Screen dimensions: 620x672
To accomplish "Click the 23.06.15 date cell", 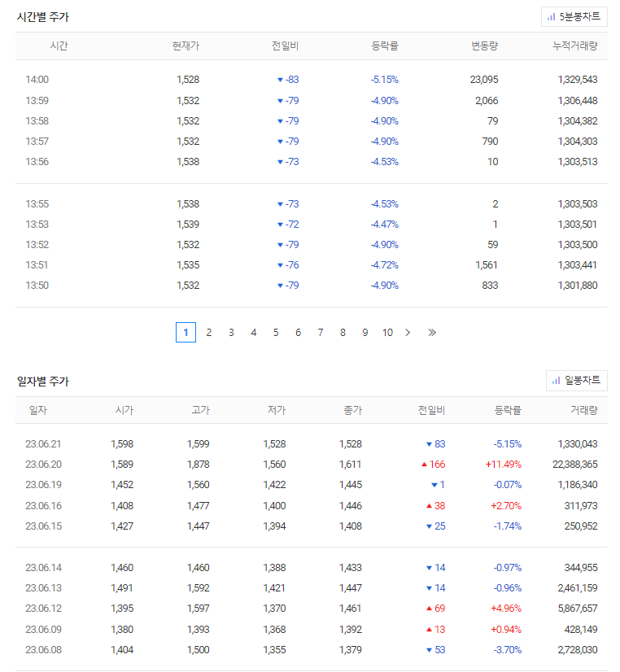I will point(43,526).
